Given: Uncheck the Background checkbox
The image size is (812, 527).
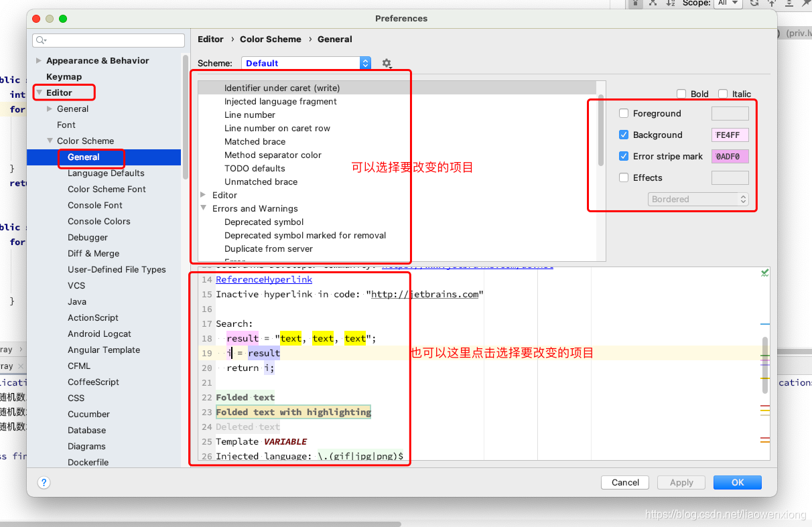Looking at the screenshot, I should (624, 135).
